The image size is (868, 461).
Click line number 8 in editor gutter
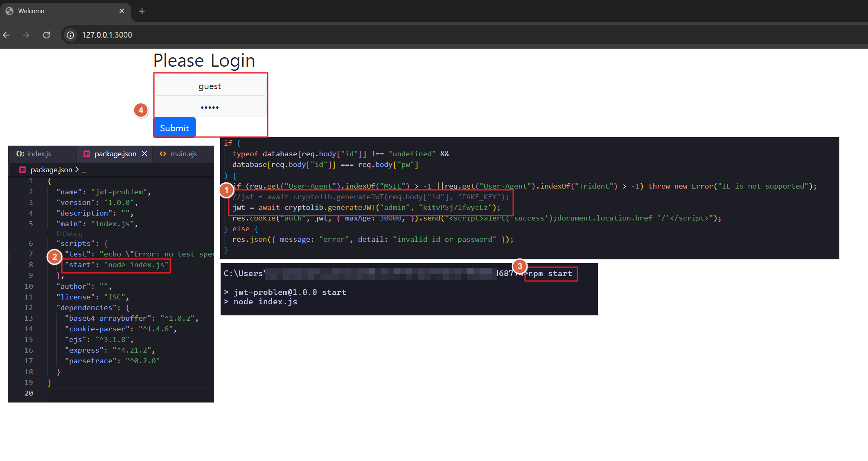click(31, 265)
